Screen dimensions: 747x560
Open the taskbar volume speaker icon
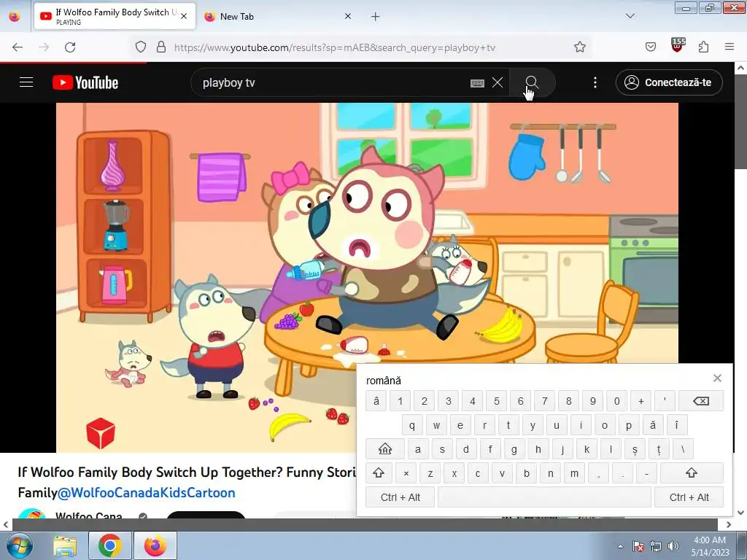coord(673,546)
